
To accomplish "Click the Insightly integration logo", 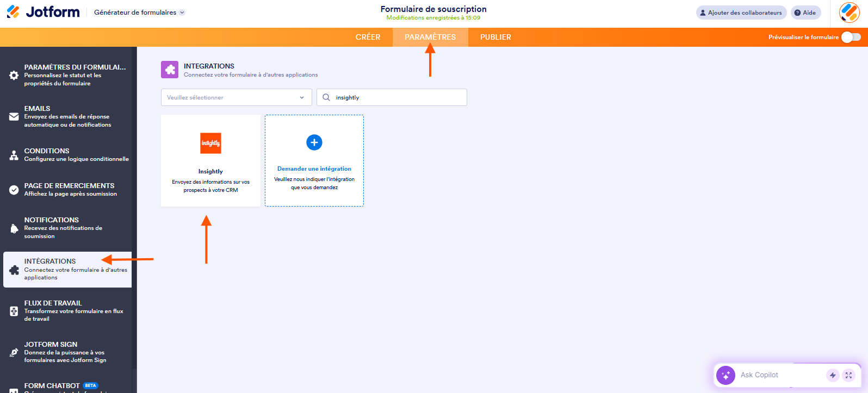I will pyautogui.click(x=210, y=143).
